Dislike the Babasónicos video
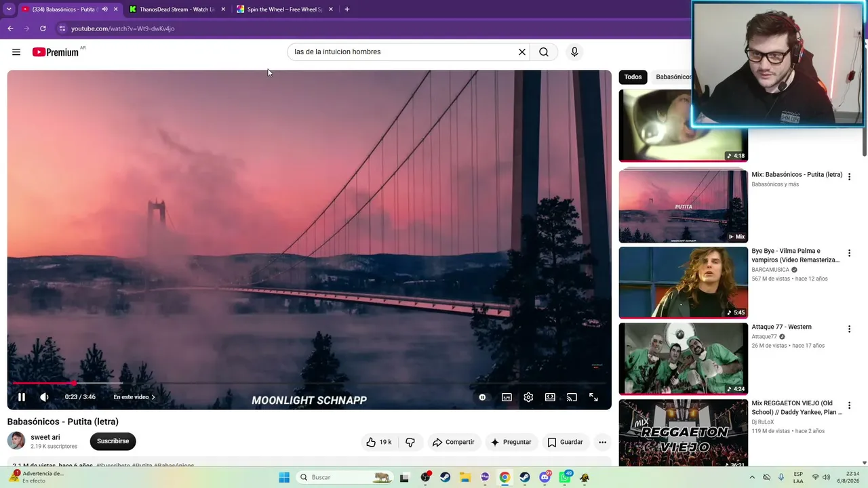Image resolution: width=868 pixels, height=488 pixels. tap(410, 442)
